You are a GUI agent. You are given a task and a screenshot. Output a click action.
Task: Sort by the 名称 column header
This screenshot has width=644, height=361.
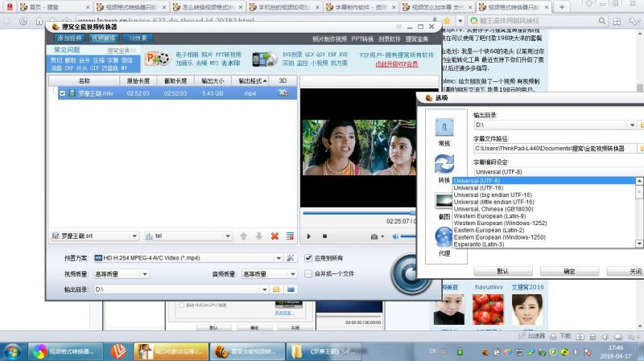pyautogui.click(x=85, y=81)
